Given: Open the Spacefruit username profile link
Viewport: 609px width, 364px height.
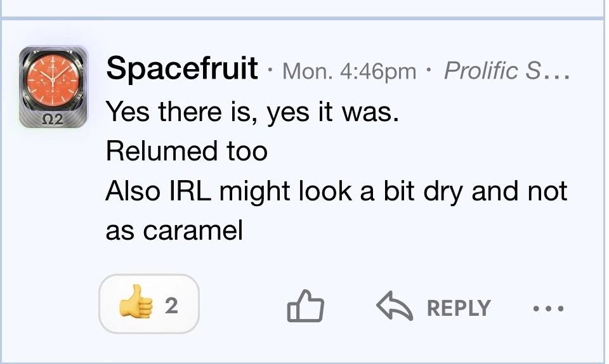Looking at the screenshot, I should [182, 68].
